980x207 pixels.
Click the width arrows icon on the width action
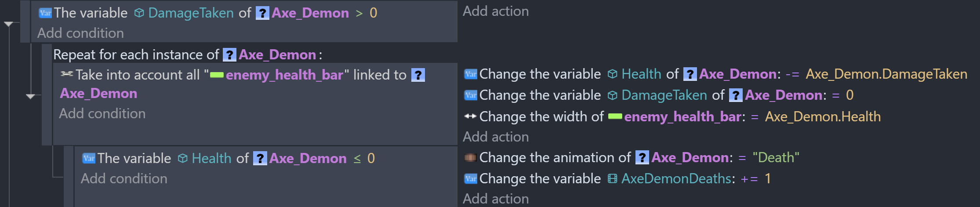[470, 116]
